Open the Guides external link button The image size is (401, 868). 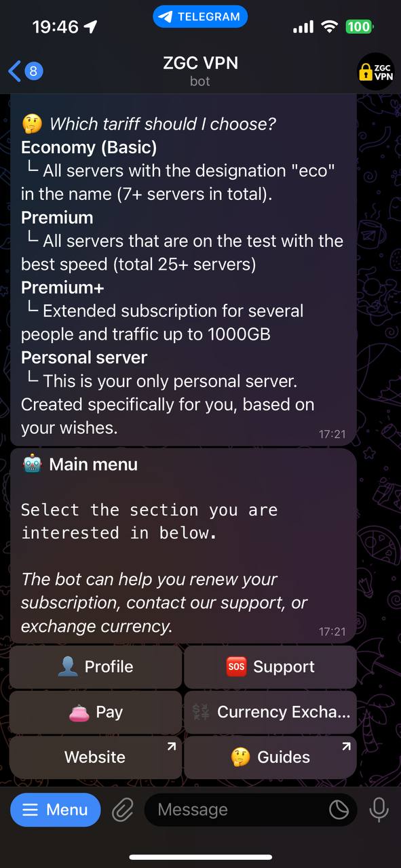(x=270, y=757)
